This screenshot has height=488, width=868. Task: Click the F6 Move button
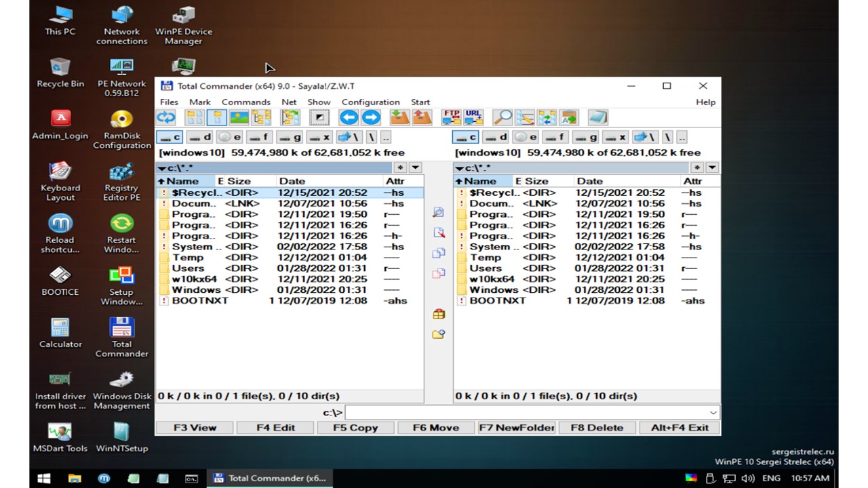pyautogui.click(x=436, y=428)
